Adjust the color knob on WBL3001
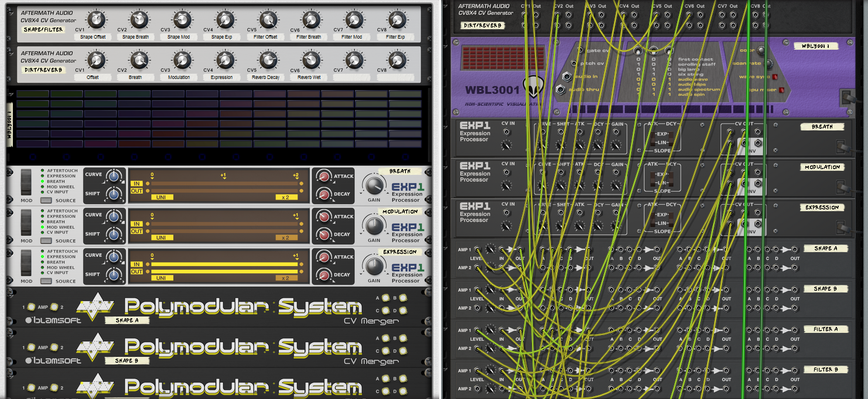Viewport: 868px width, 399px height. [x=761, y=51]
